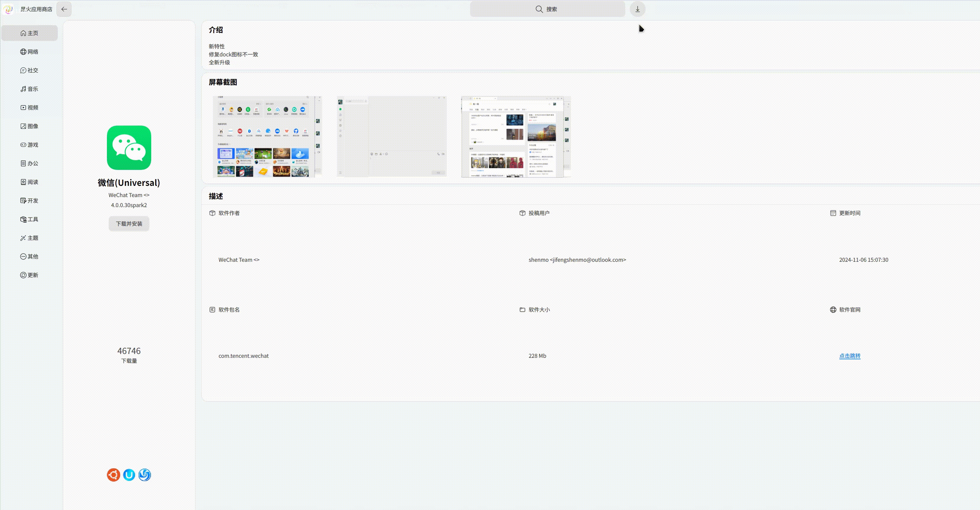The image size is (980, 510).
Task: Select 下载量 label under download count
Action: (129, 361)
